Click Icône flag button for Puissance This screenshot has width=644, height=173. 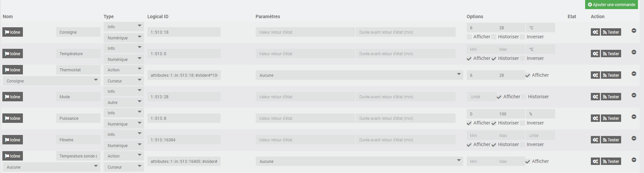(x=13, y=118)
